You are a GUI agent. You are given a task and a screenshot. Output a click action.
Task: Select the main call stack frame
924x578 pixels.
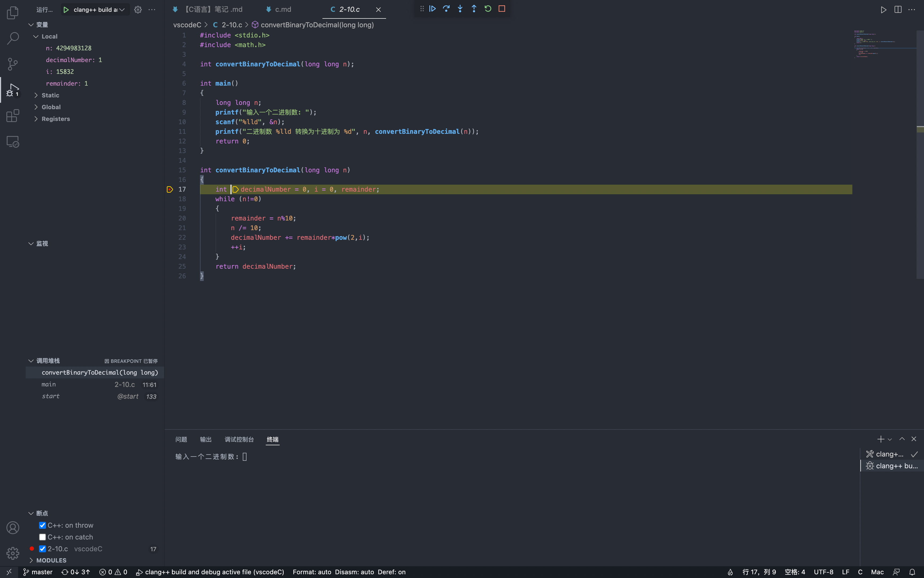[95, 385]
